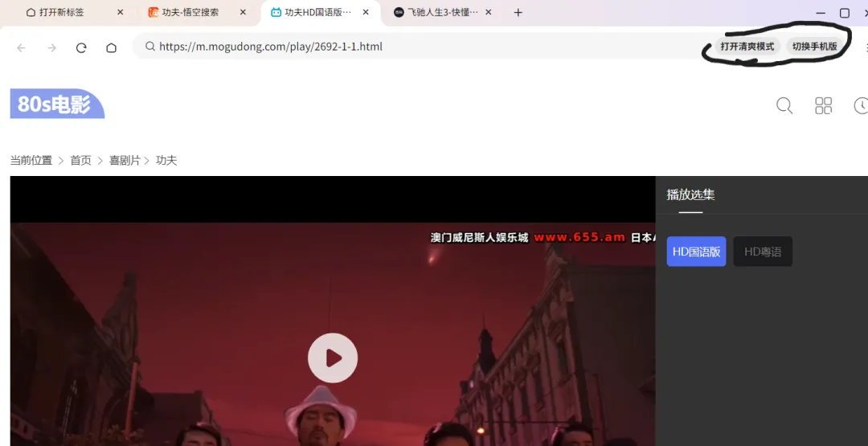The width and height of the screenshot is (868, 446).
Task: Click 打开清爽模式 button
Action: 747,47
